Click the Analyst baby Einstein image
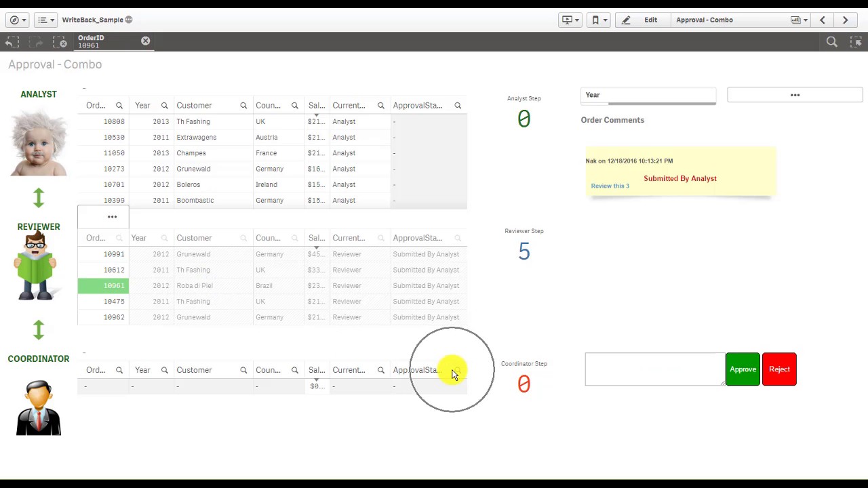The height and width of the screenshot is (488, 868). pos(39,144)
